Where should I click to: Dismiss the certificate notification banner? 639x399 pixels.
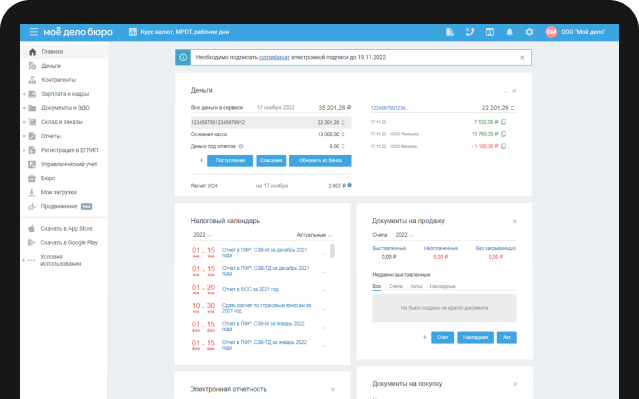click(x=522, y=57)
